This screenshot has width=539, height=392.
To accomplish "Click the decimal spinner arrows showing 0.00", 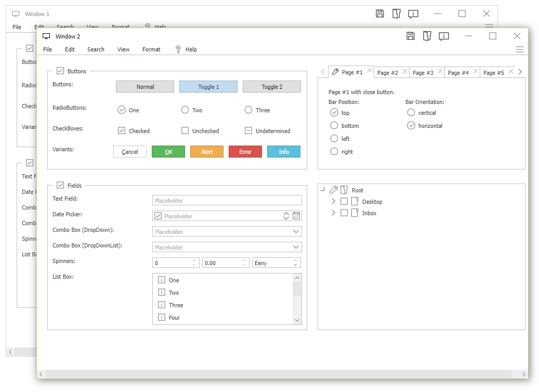I will (244, 263).
